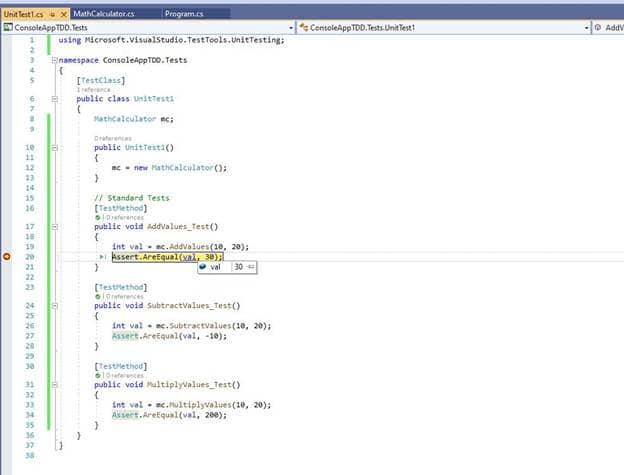The height and width of the screenshot is (475, 624).
Task: Switch to the MathCalculator.cs tab
Action: (104, 14)
